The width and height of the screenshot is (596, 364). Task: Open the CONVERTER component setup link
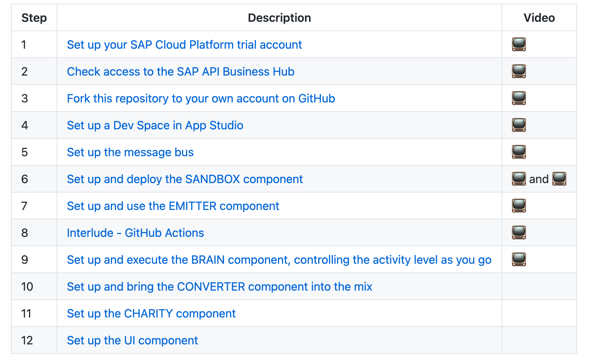click(x=220, y=287)
